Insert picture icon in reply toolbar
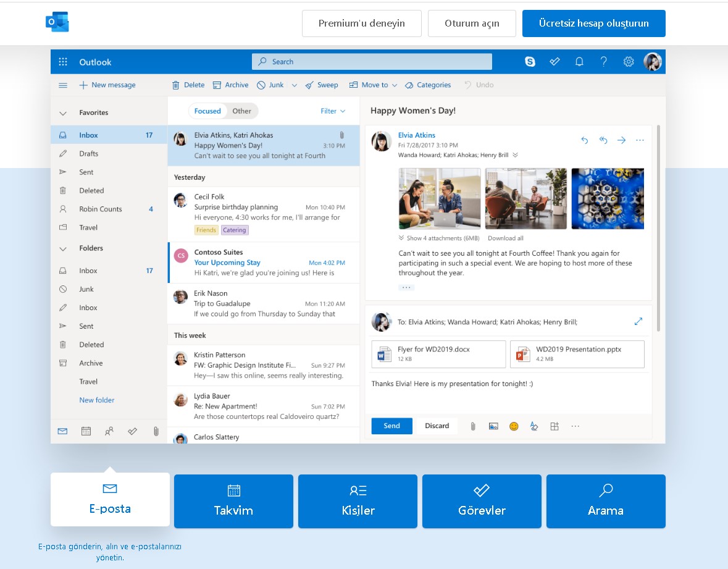The width and height of the screenshot is (728, 569). [493, 426]
